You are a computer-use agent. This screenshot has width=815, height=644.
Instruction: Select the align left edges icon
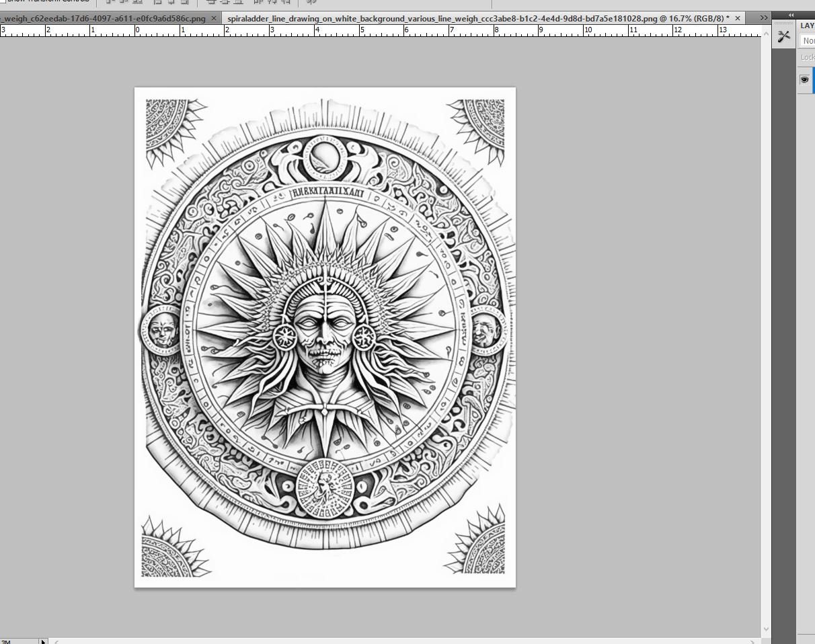click(157, 3)
